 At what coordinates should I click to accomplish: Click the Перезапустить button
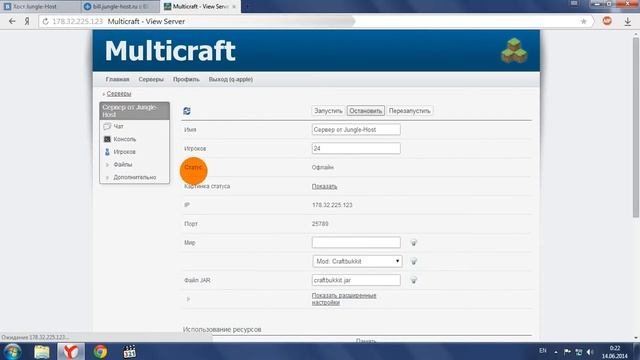[409, 111]
